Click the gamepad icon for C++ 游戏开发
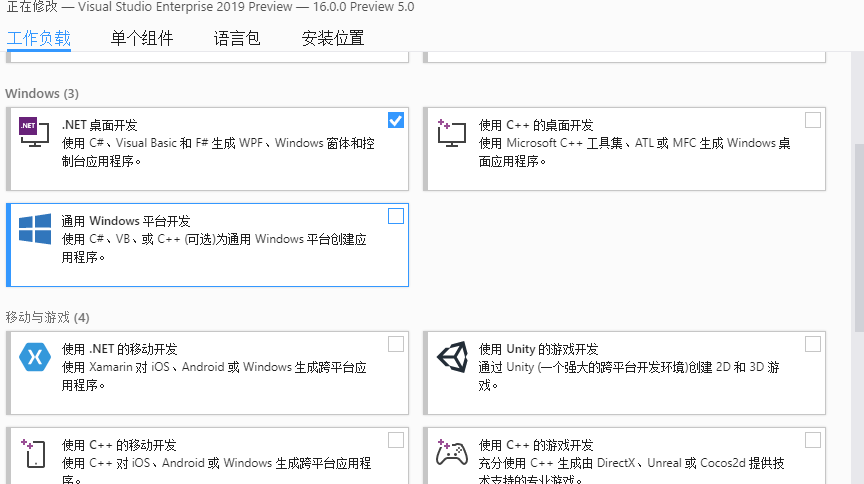This screenshot has height=484, width=864. tap(451, 453)
